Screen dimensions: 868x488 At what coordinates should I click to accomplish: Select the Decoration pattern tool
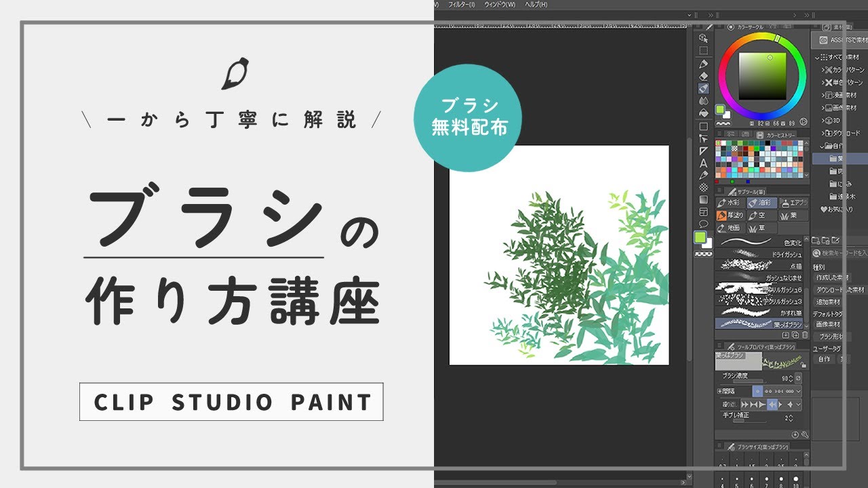704,187
